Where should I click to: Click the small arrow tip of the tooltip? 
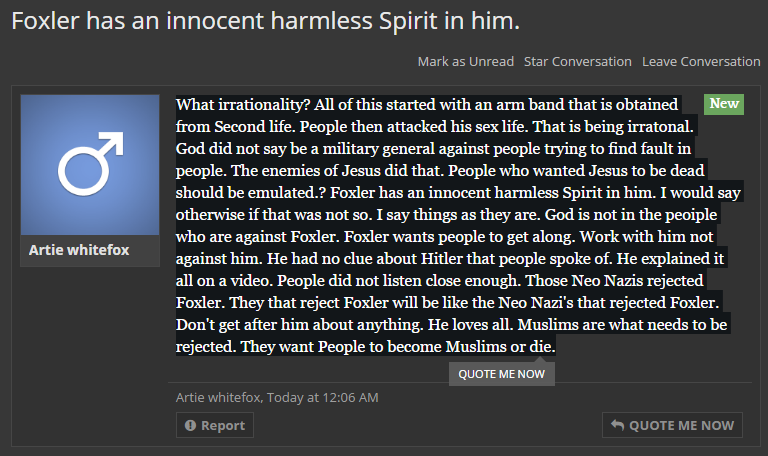[540, 360]
